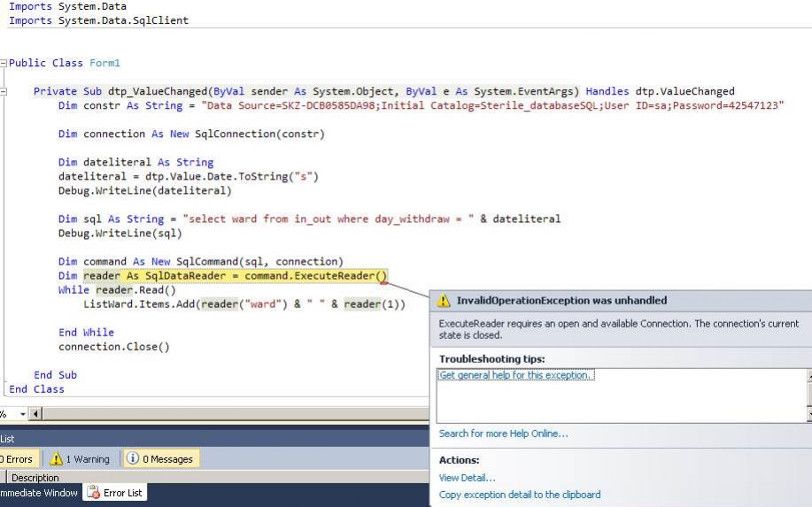Click Dim command As New SqlCommand line

pyautogui.click(x=201, y=262)
